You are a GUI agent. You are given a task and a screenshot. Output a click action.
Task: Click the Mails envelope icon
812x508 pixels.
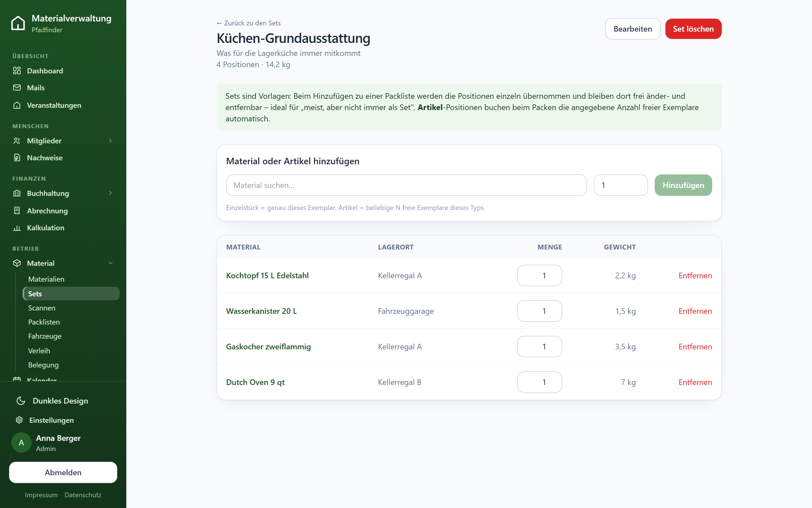[x=17, y=88]
